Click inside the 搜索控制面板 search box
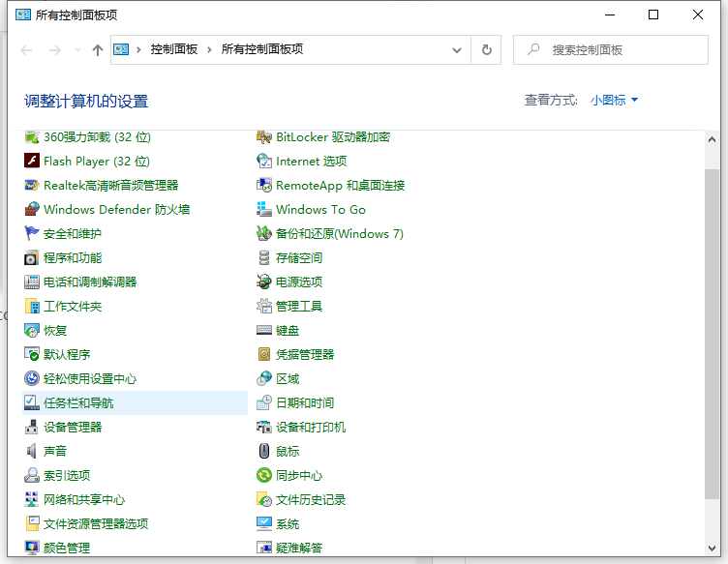 coord(620,49)
